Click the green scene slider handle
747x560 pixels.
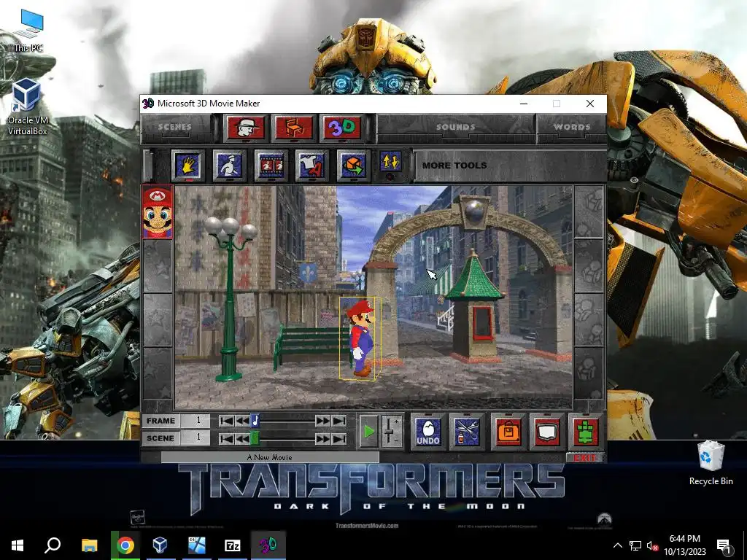(x=255, y=438)
